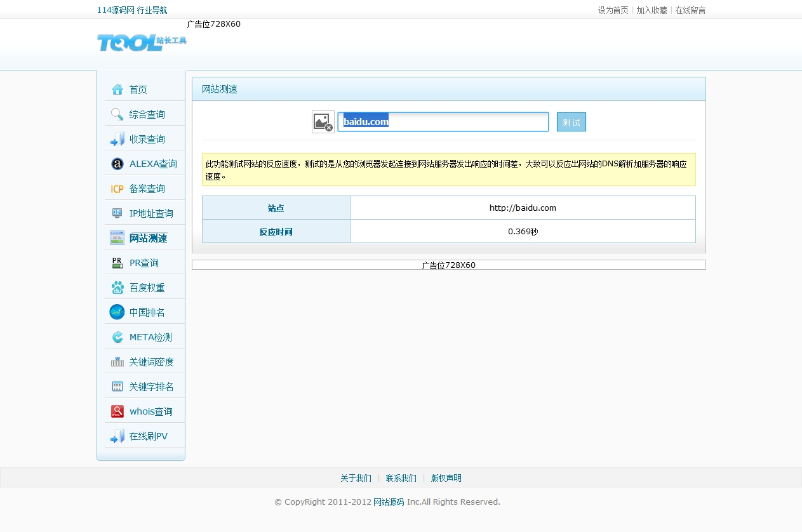This screenshot has width=802, height=532.
Task: Click the broken image icon near input
Action: 323,122
